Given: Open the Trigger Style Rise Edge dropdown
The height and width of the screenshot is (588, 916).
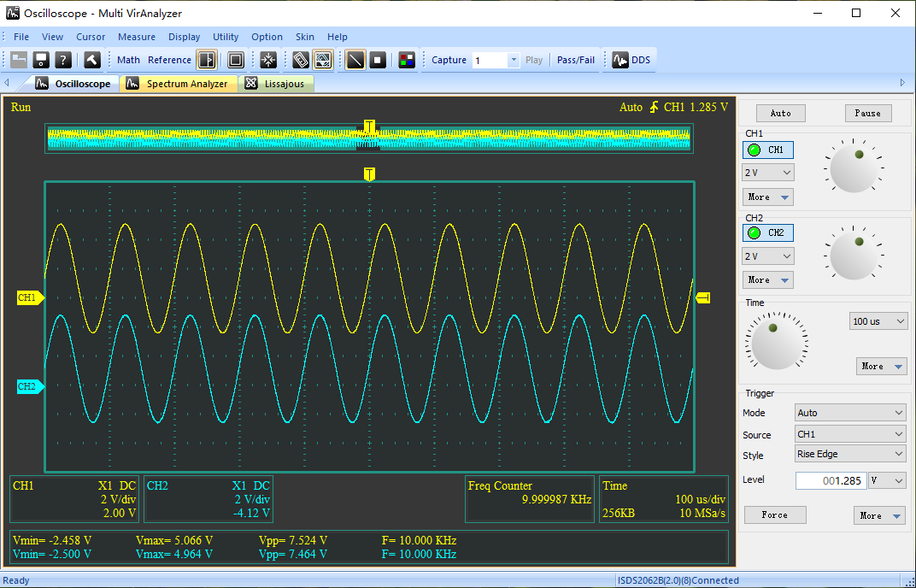Looking at the screenshot, I should pos(850,454).
